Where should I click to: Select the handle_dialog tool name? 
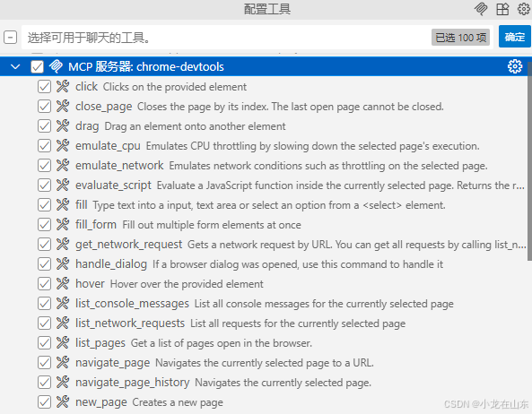[111, 264]
